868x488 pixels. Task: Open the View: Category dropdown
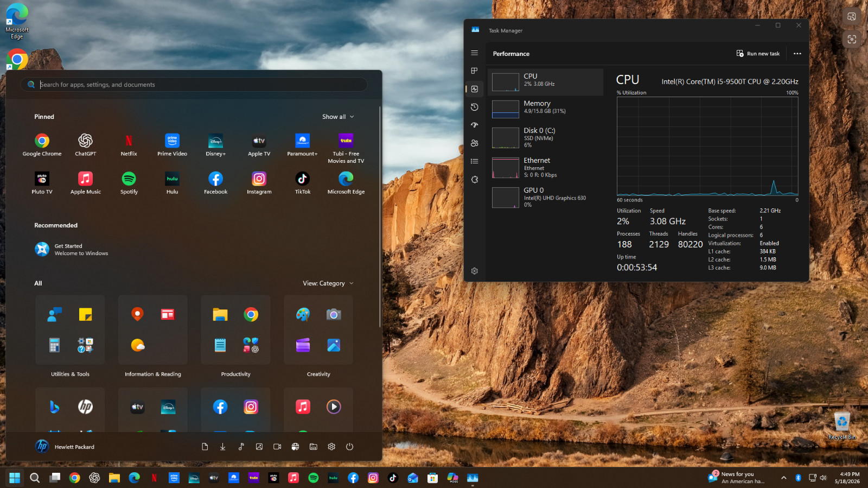[x=328, y=283]
